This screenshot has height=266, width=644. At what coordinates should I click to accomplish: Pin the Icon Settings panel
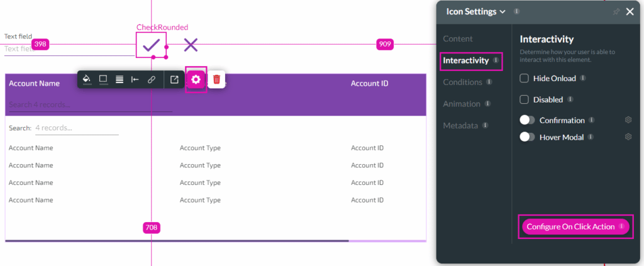pos(615,11)
